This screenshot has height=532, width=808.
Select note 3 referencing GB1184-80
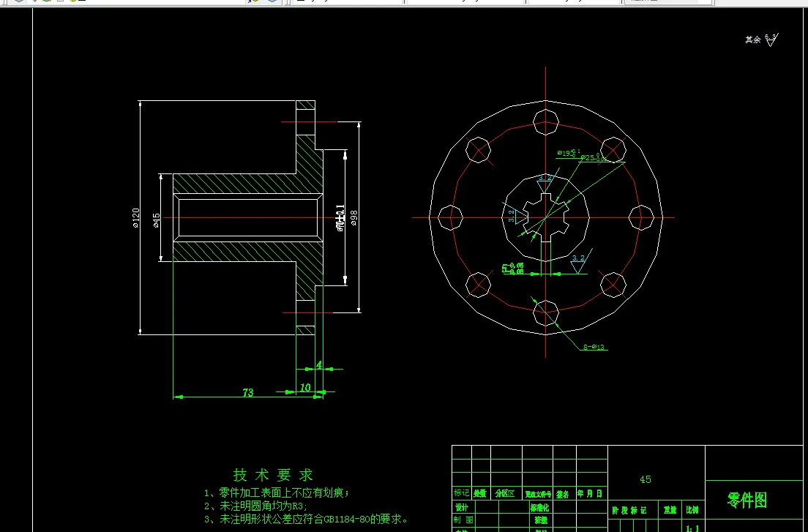coord(307,519)
